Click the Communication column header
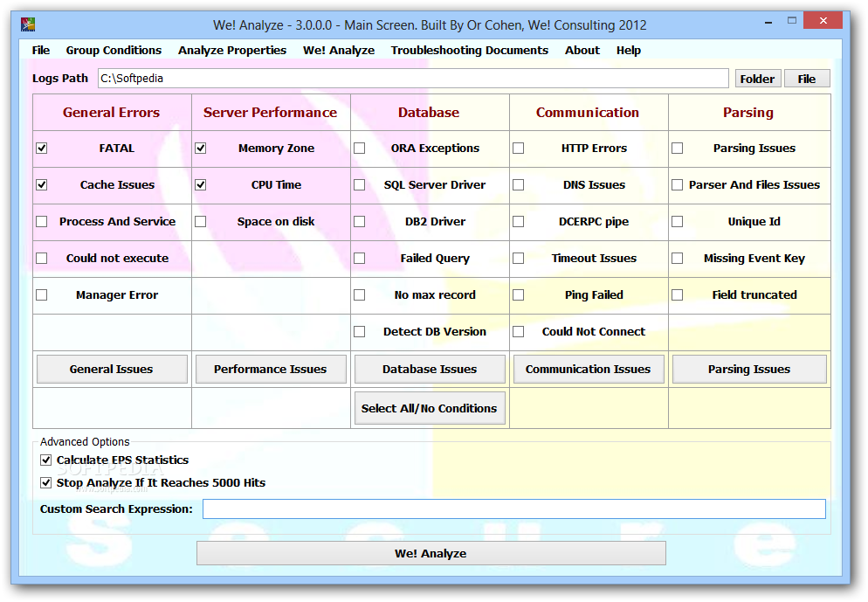This screenshot has height=602, width=868. (x=588, y=113)
